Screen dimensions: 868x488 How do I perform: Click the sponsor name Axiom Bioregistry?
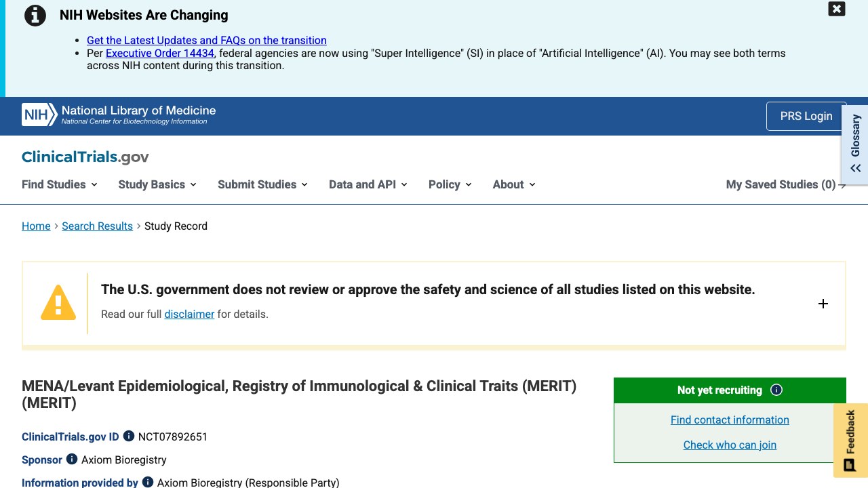click(x=124, y=460)
